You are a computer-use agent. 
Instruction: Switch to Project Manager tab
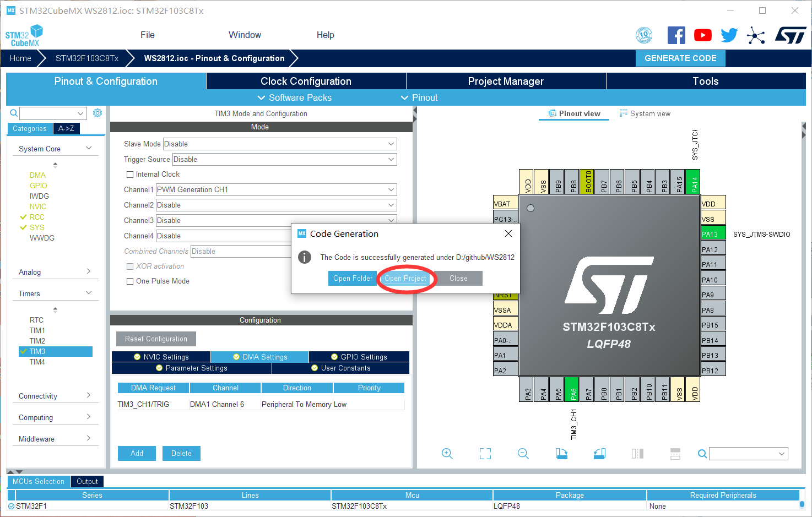[506, 81]
